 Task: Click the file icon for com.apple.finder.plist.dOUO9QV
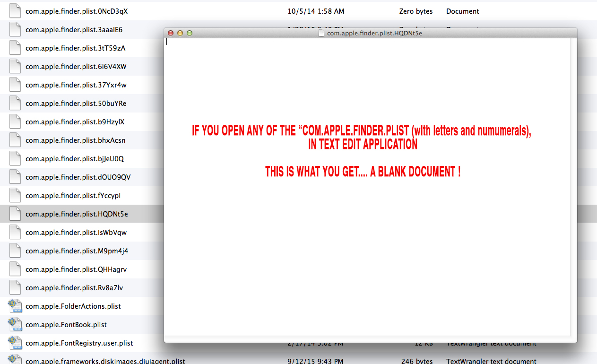coord(15,177)
